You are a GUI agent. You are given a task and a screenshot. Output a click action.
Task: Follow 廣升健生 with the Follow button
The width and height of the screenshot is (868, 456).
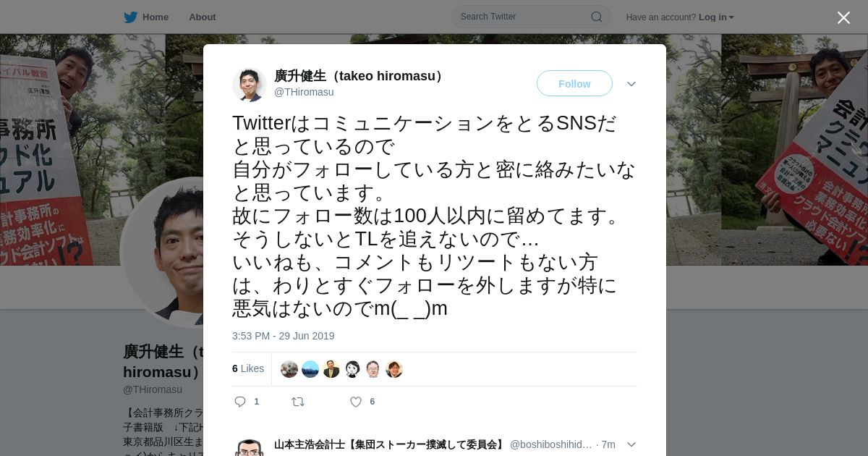(574, 84)
